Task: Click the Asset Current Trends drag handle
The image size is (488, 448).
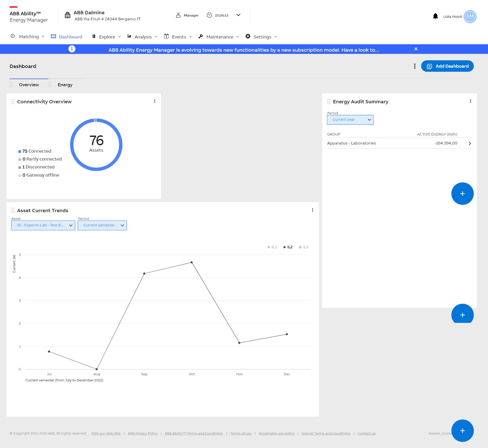Action: (13, 210)
